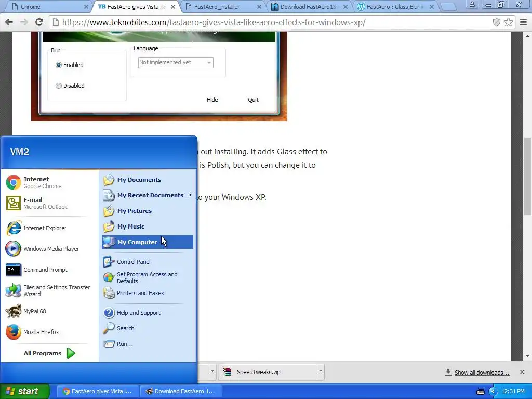Viewport: 532px width, 399px height.
Task: Open Chrome hamburger menu
Action: coord(523,22)
